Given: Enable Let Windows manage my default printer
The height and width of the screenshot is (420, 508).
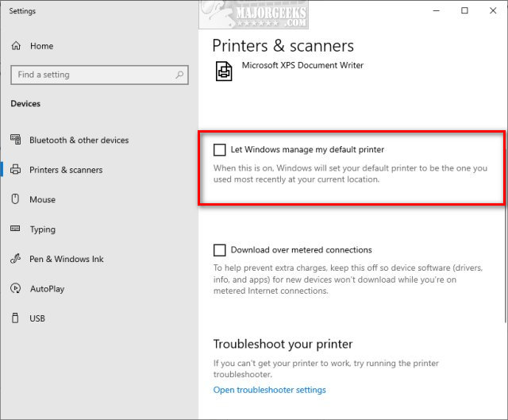Looking at the screenshot, I should [220, 149].
